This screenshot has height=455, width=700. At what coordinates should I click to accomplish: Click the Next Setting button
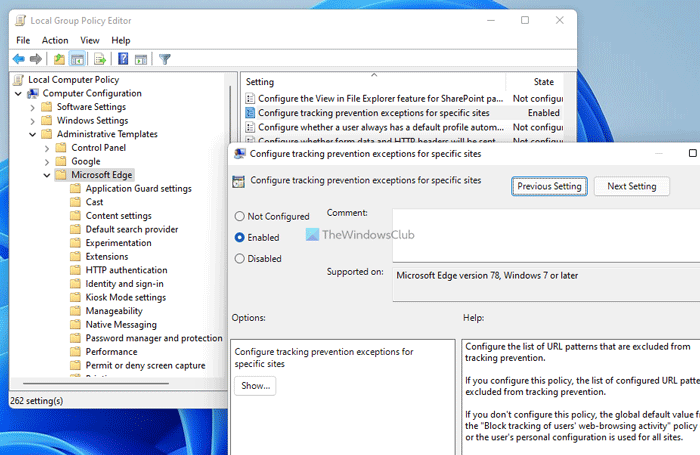[x=632, y=186]
